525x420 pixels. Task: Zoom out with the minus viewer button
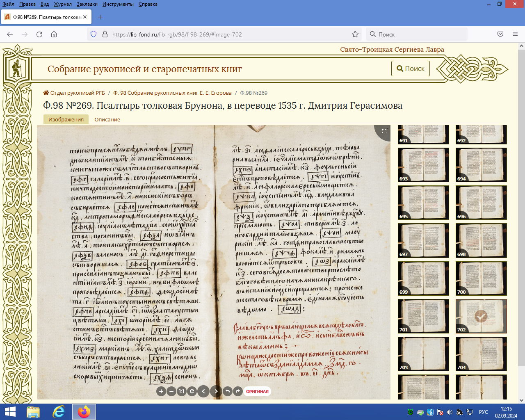point(171,391)
